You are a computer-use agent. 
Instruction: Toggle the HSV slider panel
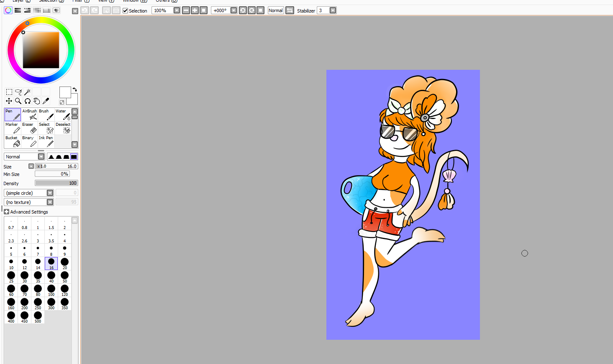click(x=27, y=10)
